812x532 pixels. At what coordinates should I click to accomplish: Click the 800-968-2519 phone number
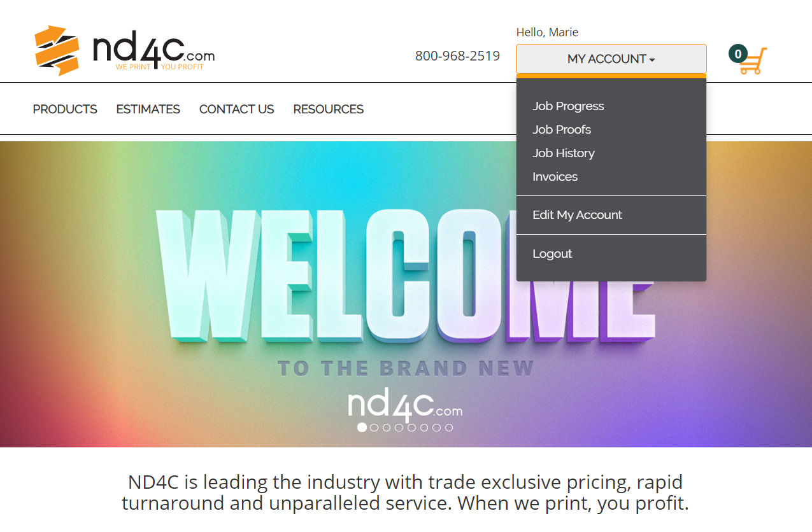point(457,56)
